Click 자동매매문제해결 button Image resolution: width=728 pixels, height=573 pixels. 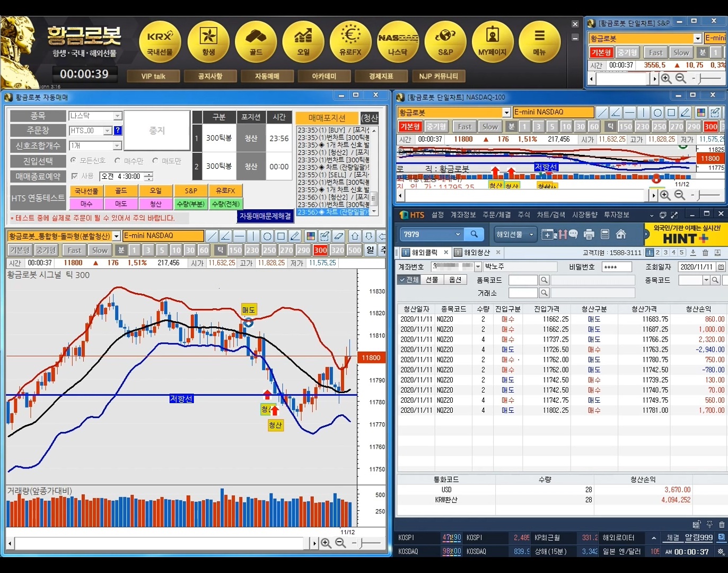(265, 216)
